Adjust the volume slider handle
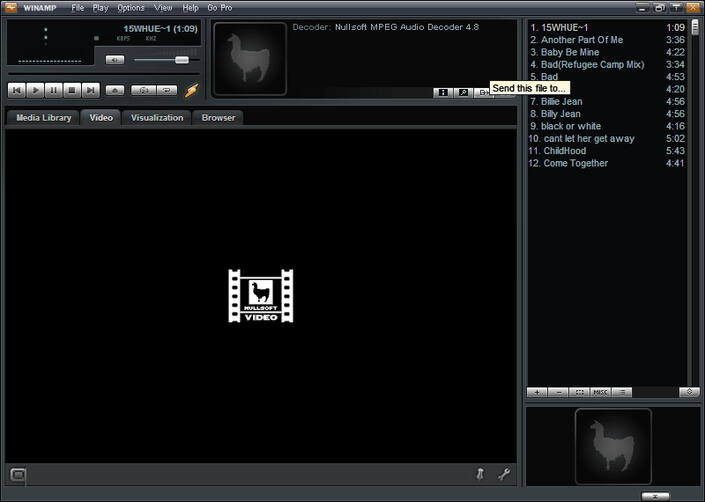The width and height of the screenshot is (705, 502). coord(182,60)
